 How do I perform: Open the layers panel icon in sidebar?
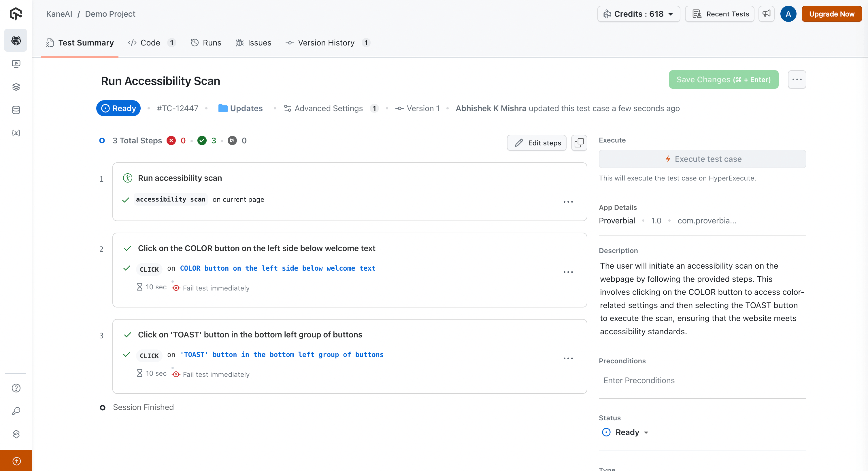pos(16,87)
